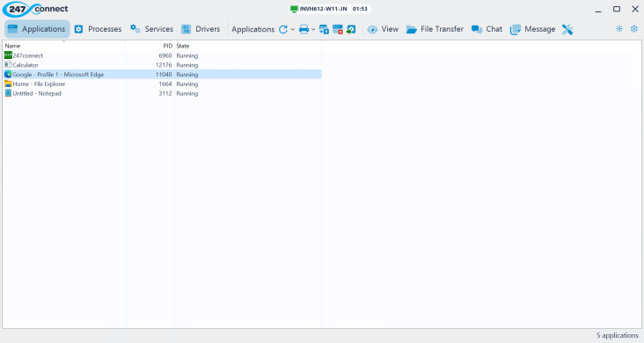Click the File Explorer folder row icon
The width and height of the screenshot is (644, 343).
point(8,84)
